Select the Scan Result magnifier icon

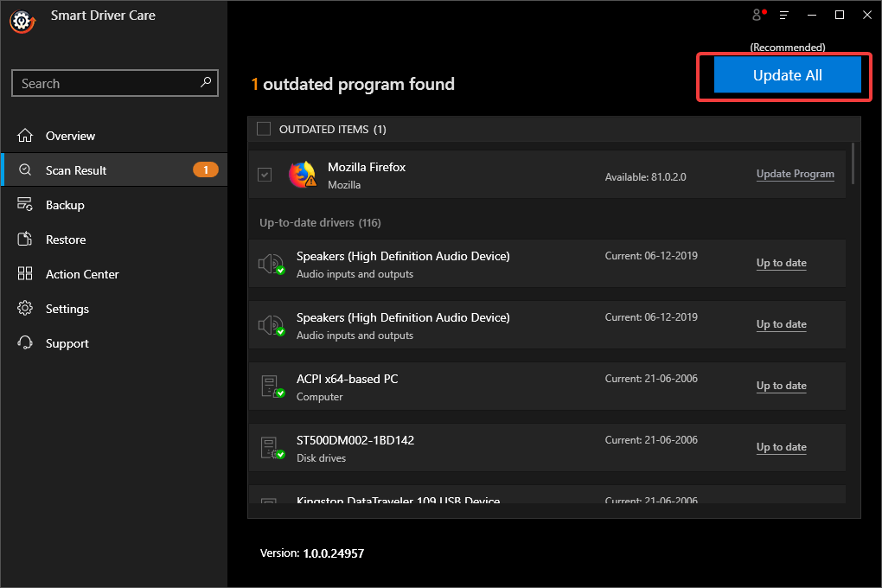click(25, 169)
